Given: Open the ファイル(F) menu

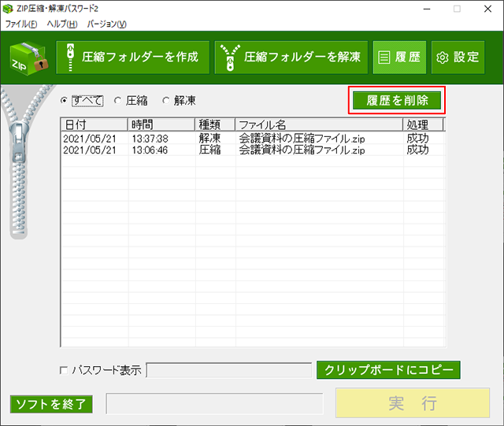Looking at the screenshot, I should click(21, 24).
